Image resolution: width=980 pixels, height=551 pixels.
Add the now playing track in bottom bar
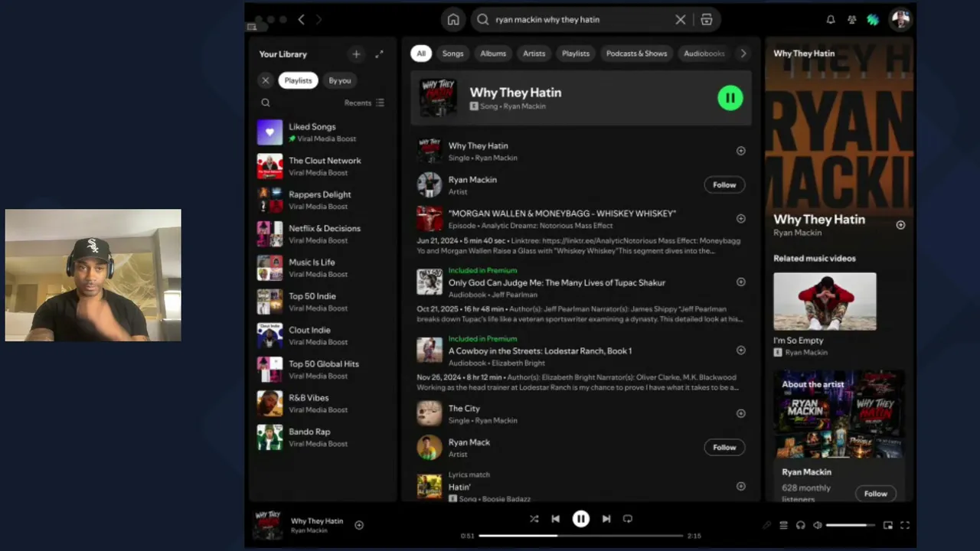click(x=359, y=525)
